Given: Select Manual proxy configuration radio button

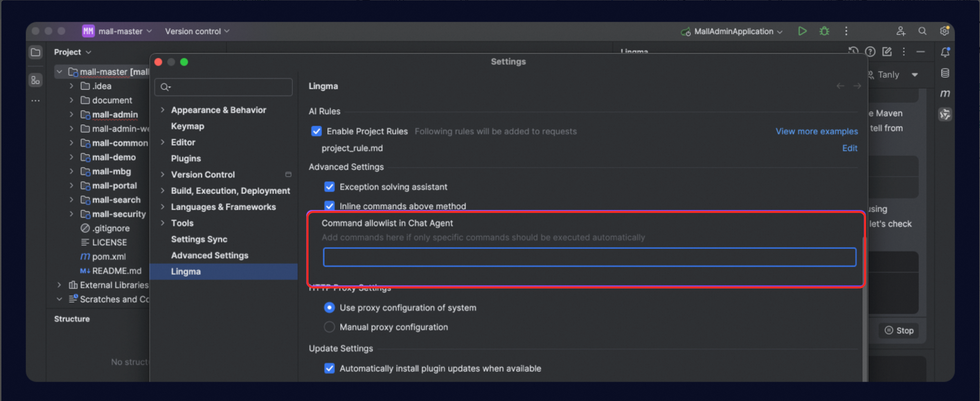Looking at the screenshot, I should click(x=329, y=327).
